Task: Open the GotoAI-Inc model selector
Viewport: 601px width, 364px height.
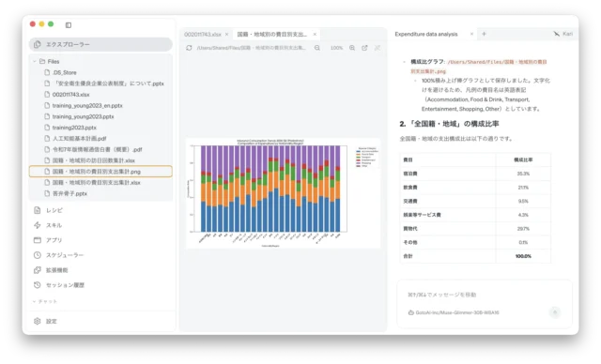Action: pyautogui.click(x=454, y=312)
